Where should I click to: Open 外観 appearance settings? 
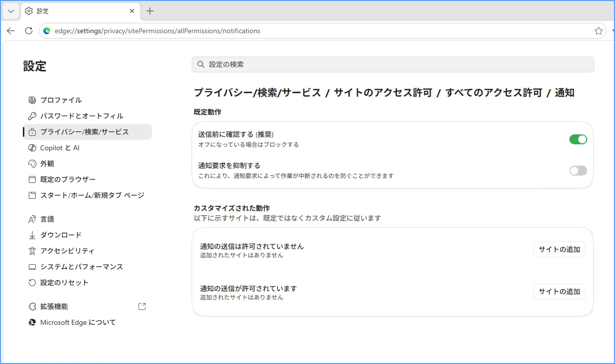87,164
